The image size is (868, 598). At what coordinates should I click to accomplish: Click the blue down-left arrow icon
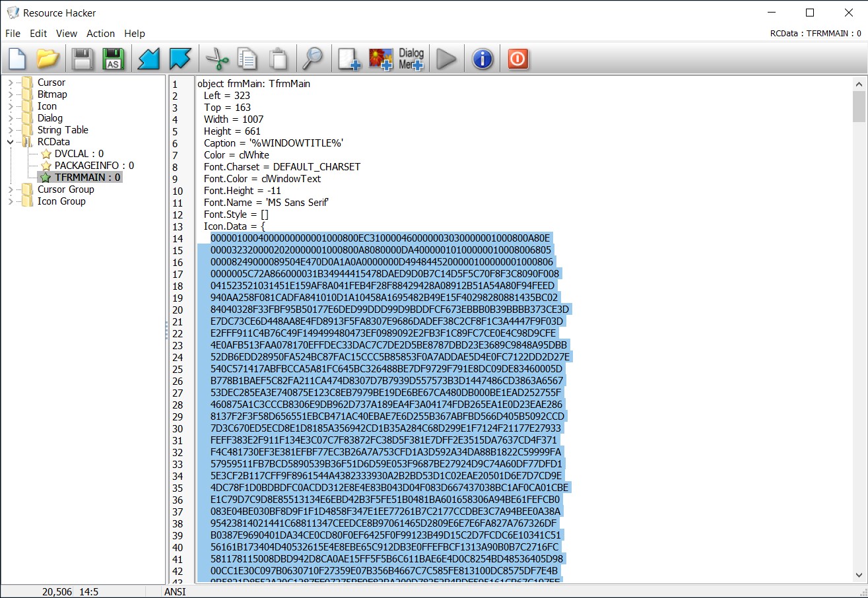[149, 59]
